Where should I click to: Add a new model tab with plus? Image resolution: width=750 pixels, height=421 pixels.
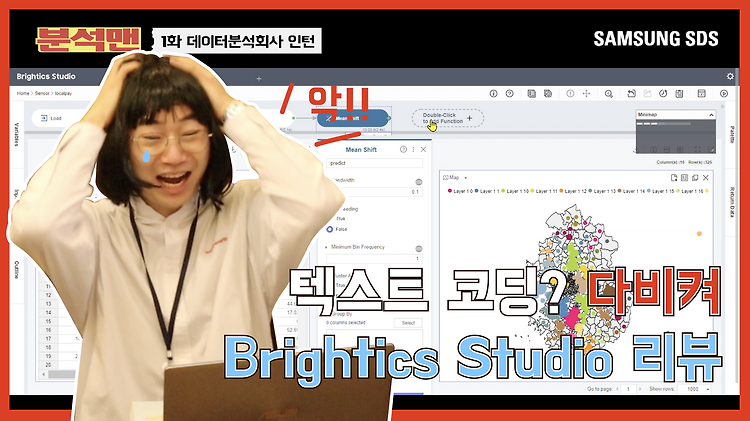(x=259, y=78)
